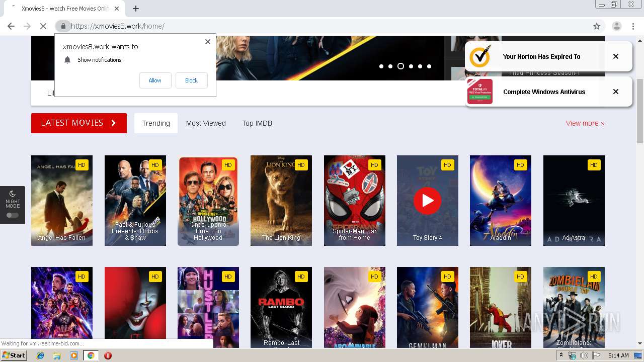644x362 pixels.
Task: Switch to Trending tab
Action: [156, 123]
